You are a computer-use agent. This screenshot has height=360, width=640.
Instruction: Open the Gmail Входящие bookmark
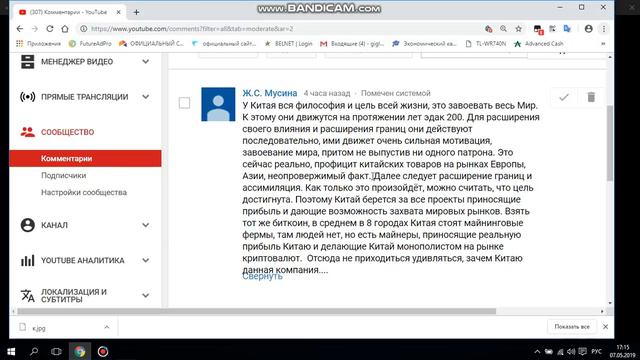pos(352,44)
